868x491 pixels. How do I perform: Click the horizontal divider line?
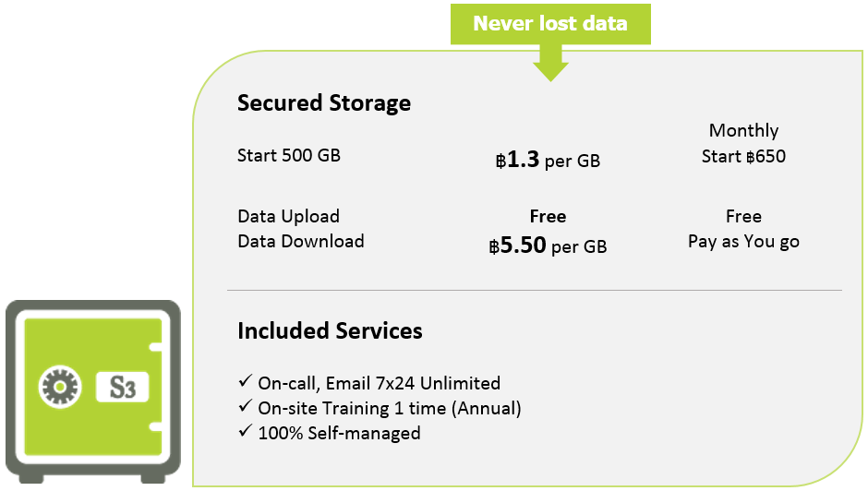[x=535, y=290]
